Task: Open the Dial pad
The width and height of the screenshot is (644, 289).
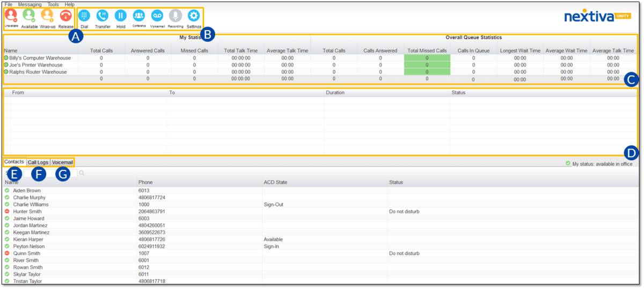Action: [x=84, y=16]
